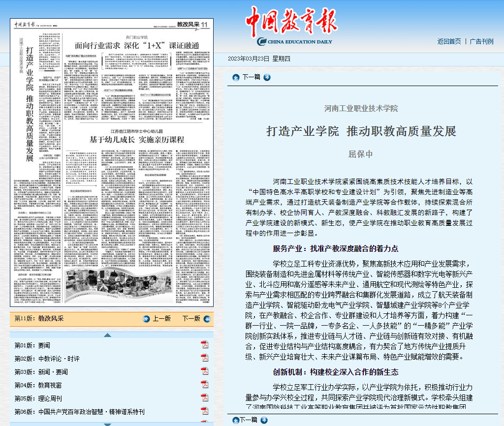Screen dimensions: 504x426
Task: Collapse page list with up triangle
Action: (108, 335)
